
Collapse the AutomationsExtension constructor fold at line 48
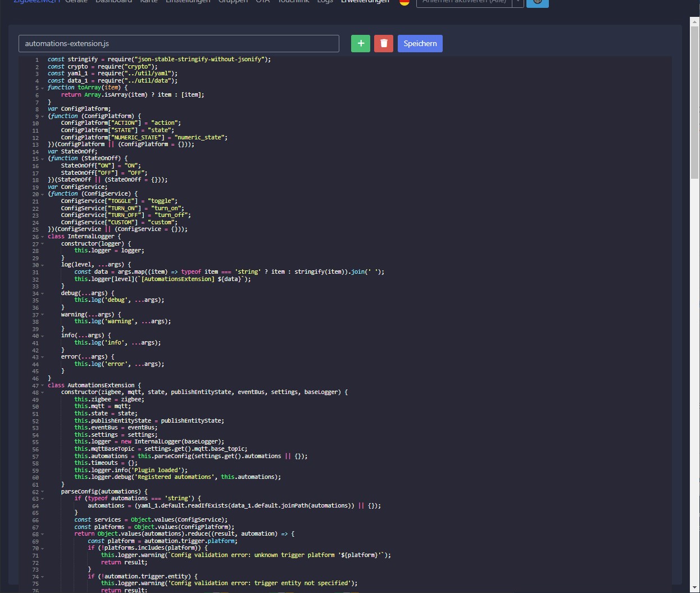click(x=43, y=392)
